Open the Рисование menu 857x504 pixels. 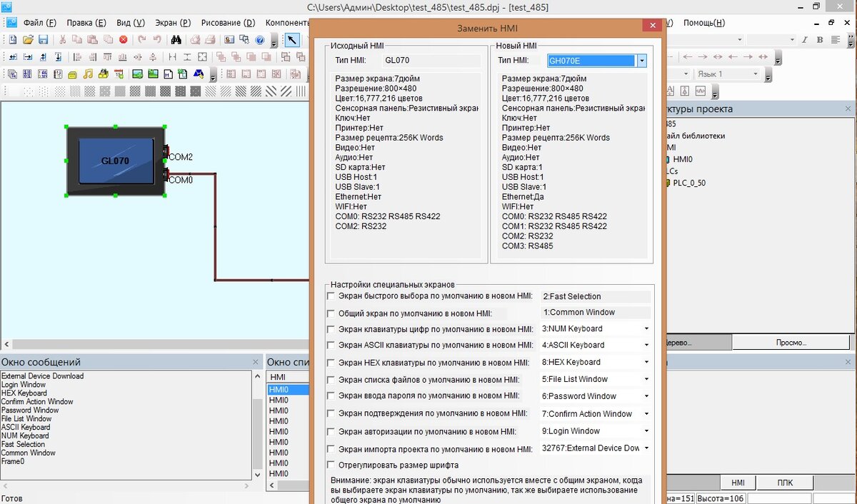click(228, 23)
